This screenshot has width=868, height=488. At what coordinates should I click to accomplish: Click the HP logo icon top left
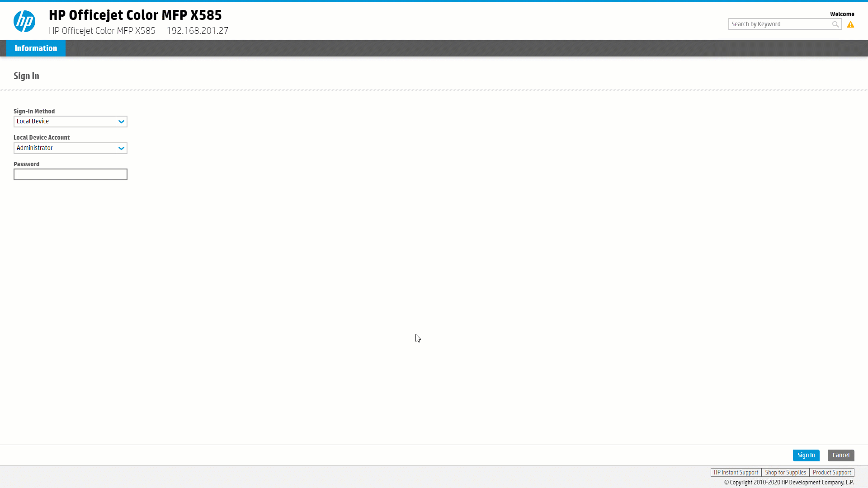[x=24, y=21]
